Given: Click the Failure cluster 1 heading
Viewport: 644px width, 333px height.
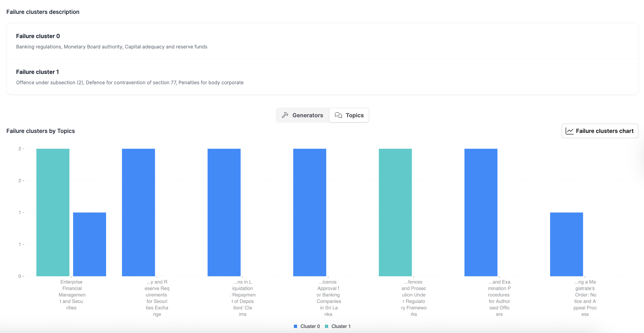Looking at the screenshot, I should [x=37, y=72].
